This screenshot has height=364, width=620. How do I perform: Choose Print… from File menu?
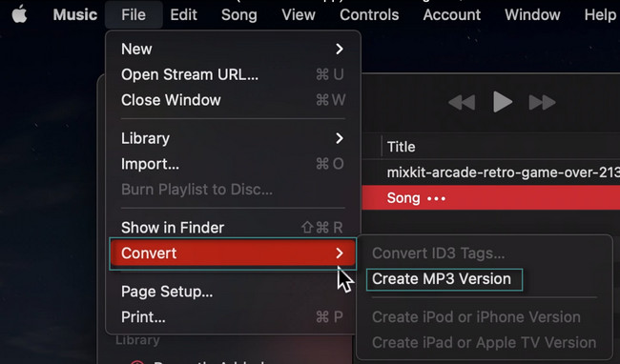click(233, 317)
